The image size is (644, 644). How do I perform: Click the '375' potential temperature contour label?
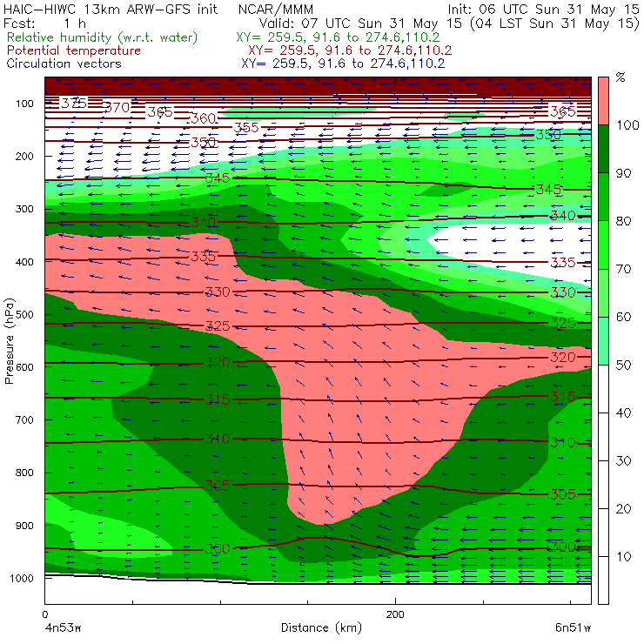(74, 103)
